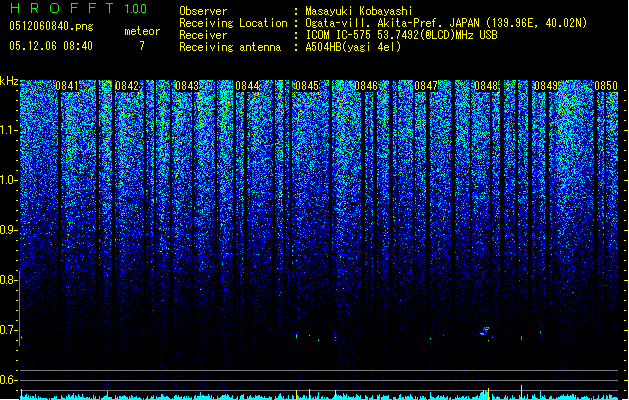The height and width of the screenshot is (400, 629).
Task: Click the 0.8 frequency axis label
Action: pyautogui.click(x=8, y=280)
